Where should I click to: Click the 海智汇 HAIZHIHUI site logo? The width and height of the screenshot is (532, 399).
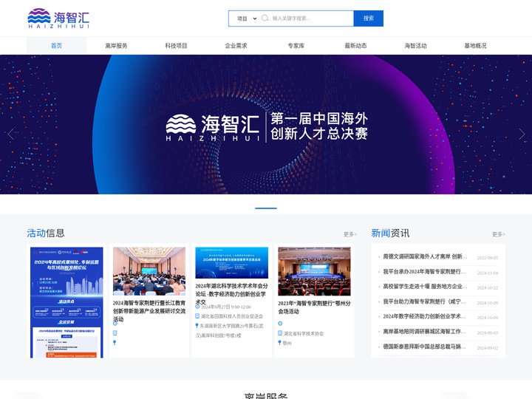(58, 18)
